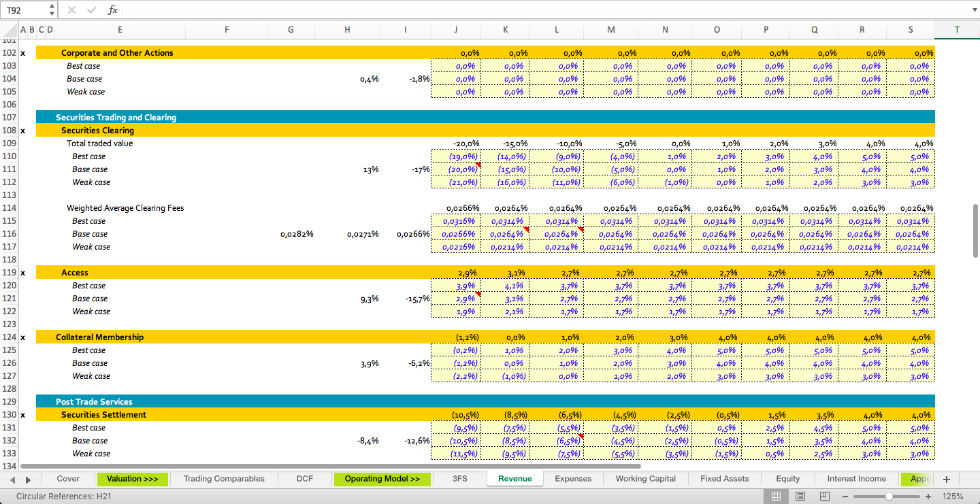Switch to Page Break Preview icon
This screenshot has height=504, width=980.
pos(824,497)
